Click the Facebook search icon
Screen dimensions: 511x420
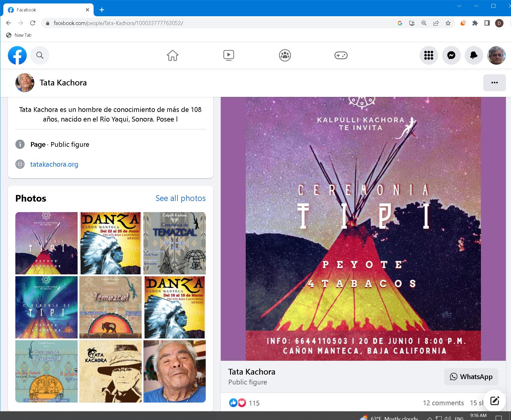40,55
